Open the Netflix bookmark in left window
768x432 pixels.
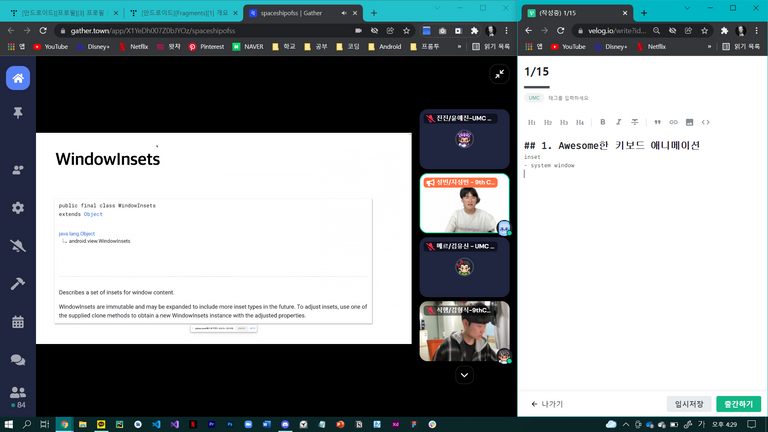pyautogui.click(x=134, y=47)
